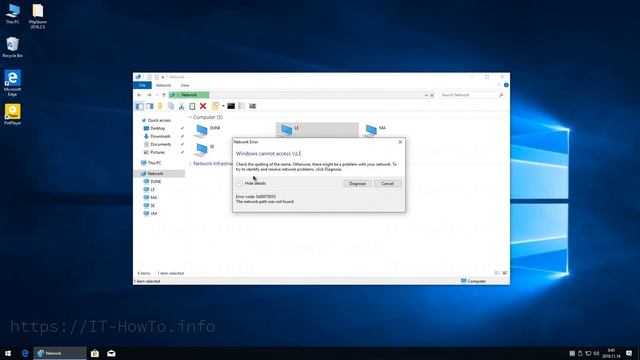Open Microsoft Edge desktop shortcut
The width and height of the screenshot is (640, 360).
coord(12,83)
